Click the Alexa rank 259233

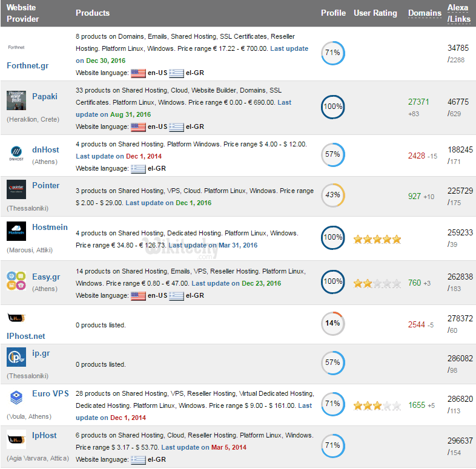(x=460, y=232)
